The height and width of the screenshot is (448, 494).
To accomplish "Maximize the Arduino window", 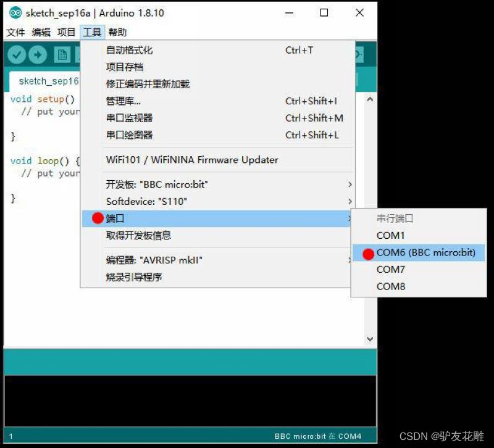I will pyautogui.click(x=324, y=13).
